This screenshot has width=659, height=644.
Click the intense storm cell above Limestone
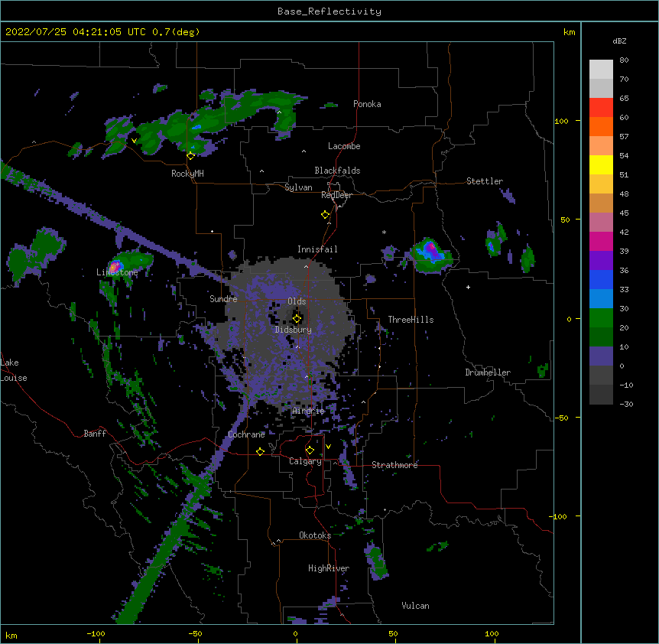pyautogui.click(x=115, y=266)
